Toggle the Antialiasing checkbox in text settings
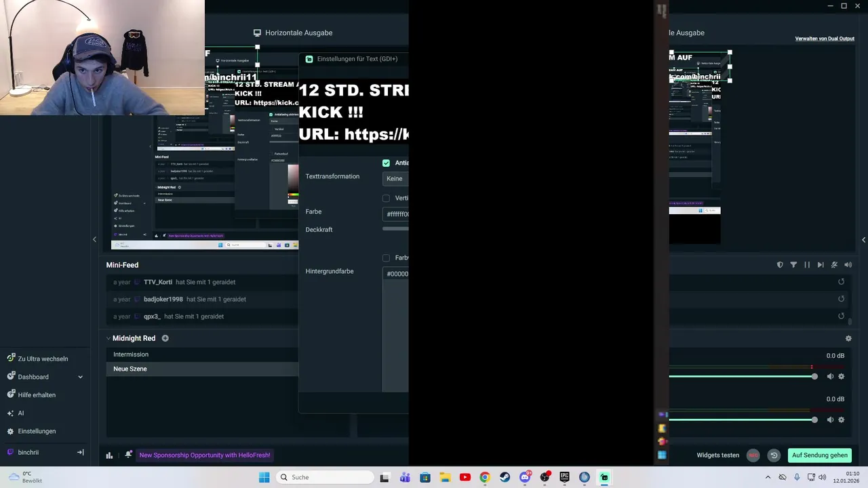The image size is (868, 488). click(386, 163)
